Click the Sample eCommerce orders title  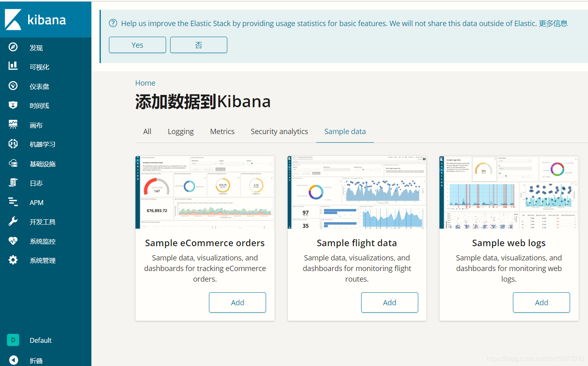[x=205, y=243]
